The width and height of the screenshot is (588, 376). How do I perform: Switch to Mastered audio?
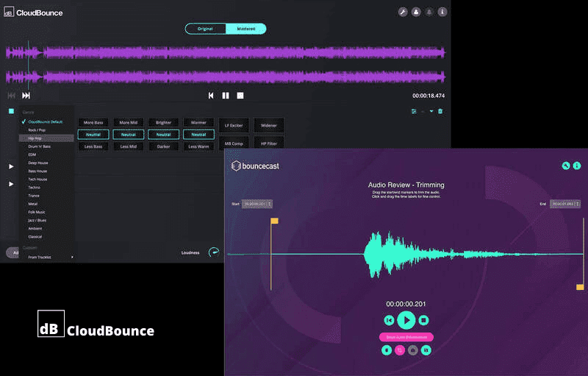[246, 29]
